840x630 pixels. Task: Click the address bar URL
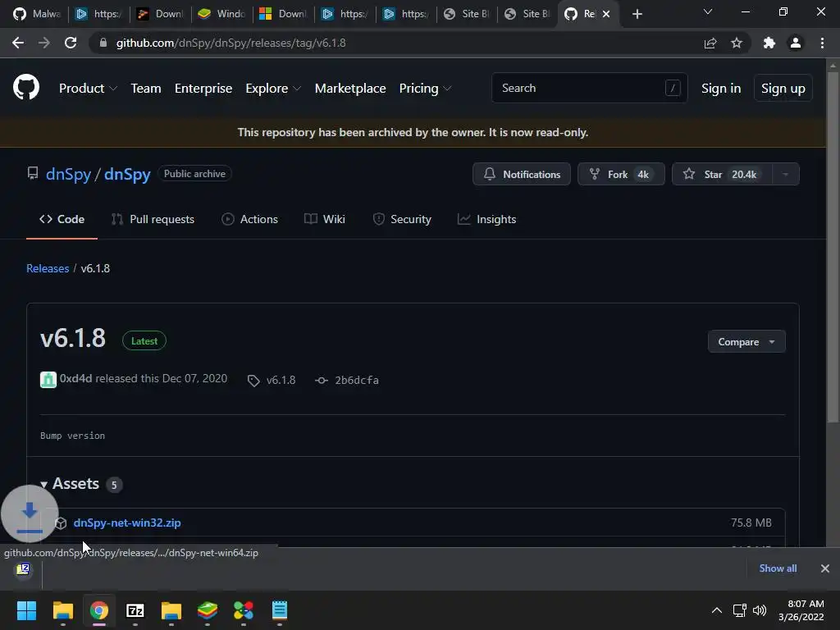point(231,43)
